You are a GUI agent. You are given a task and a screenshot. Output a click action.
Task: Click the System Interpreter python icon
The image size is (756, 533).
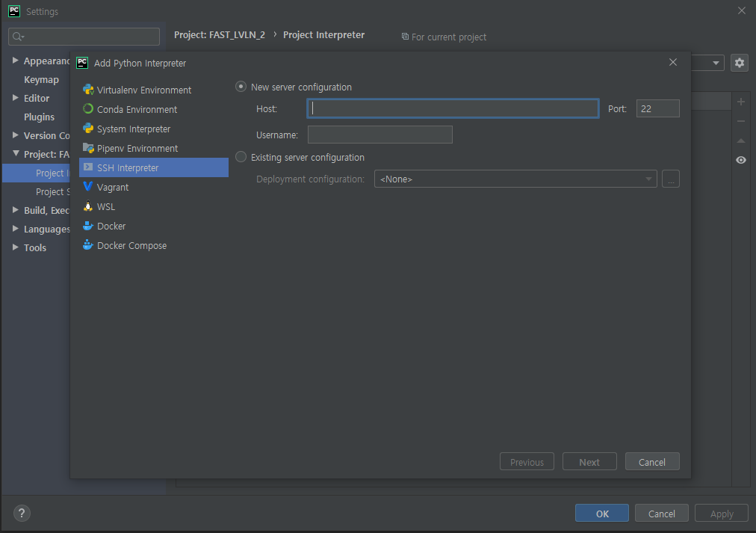tap(88, 129)
